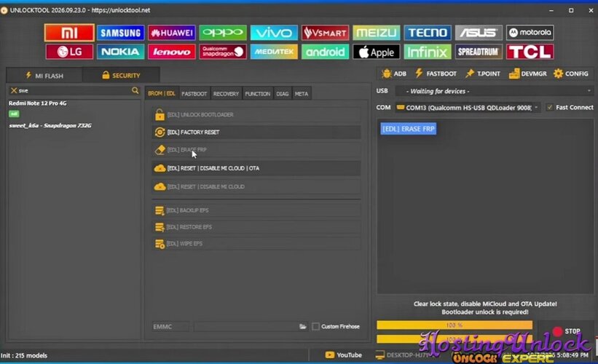
Task: Click [EDL] UNLOCK BOOTLOADER
Action: pyautogui.click(x=256, y=115)
